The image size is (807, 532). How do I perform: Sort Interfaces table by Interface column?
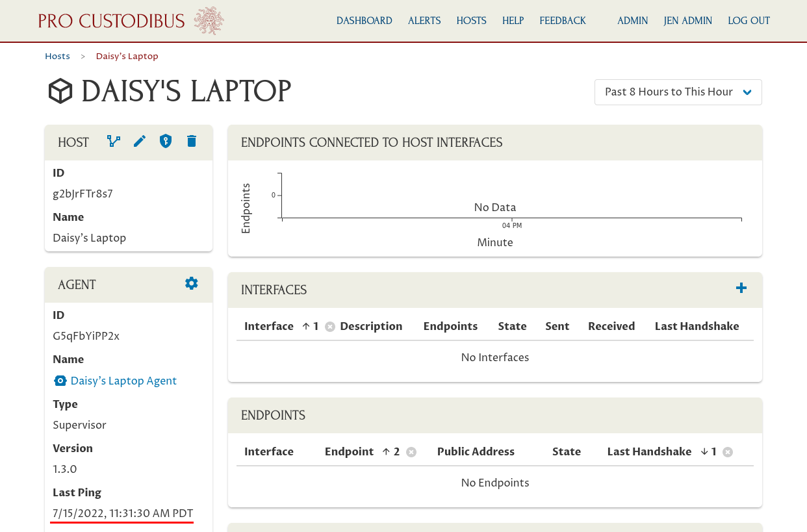click(x=269, y=326)
